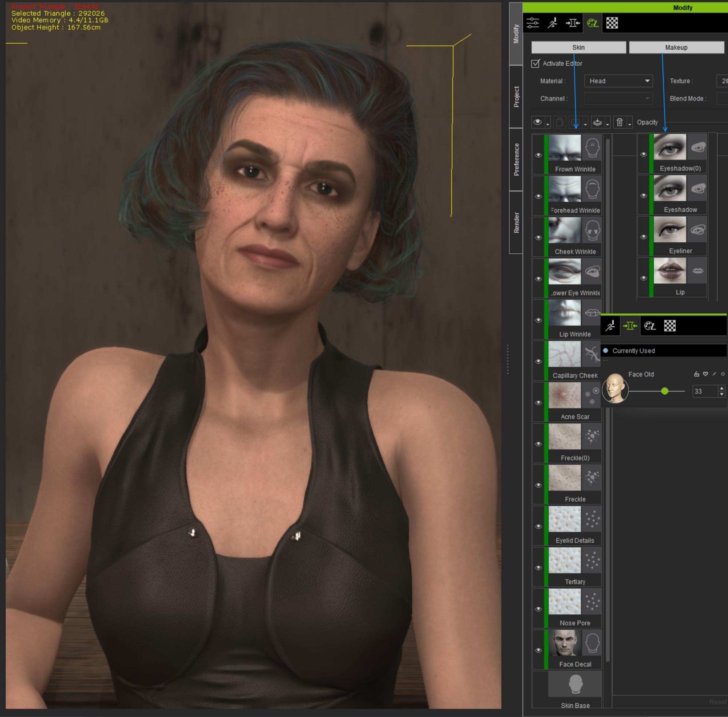Click the motion pose icon beside attribute sliders
The image size is (728, 717).
(x=552, y=23)
